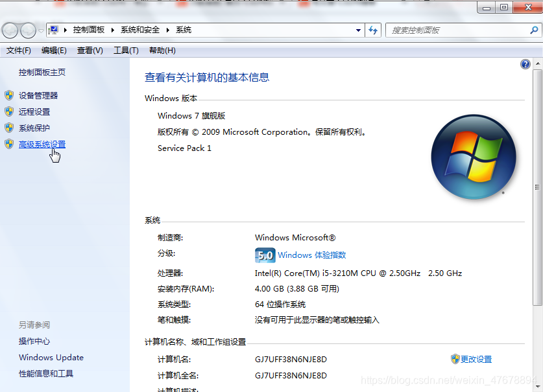
Task: Click the Windows 7 旗舰版 edition text
Action: pyautogui.click(x=191, y=115)
